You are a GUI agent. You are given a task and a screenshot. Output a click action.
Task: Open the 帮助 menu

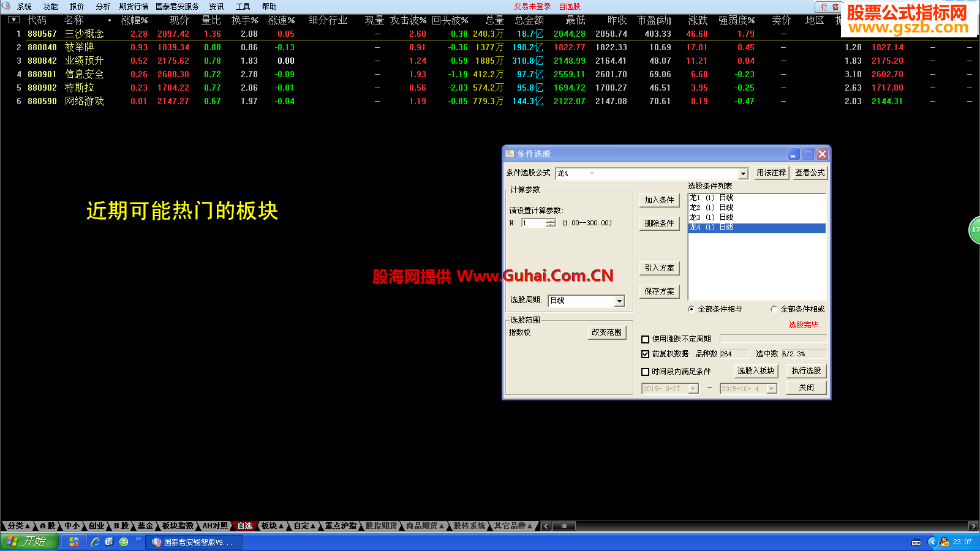[269, 7]
